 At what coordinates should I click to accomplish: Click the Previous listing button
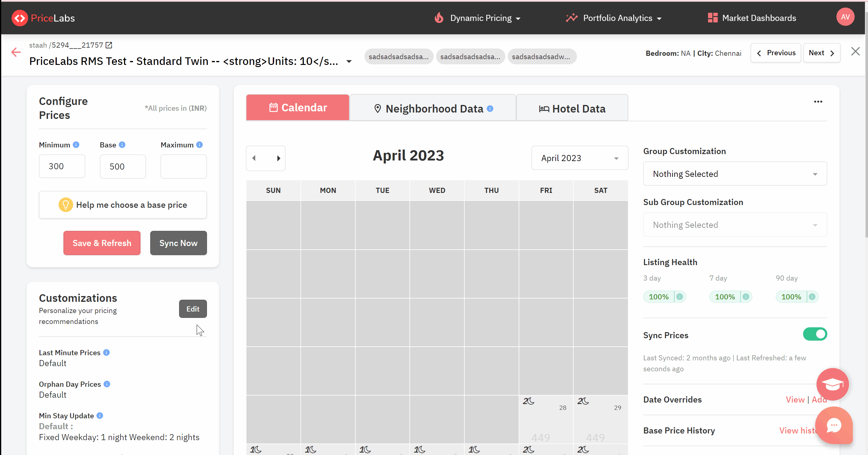pos(776,53)
